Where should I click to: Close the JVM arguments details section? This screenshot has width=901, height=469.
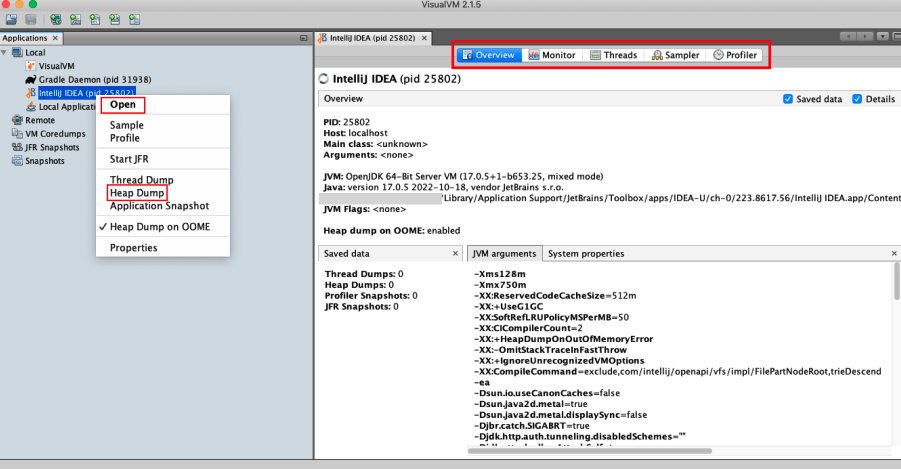894,253
